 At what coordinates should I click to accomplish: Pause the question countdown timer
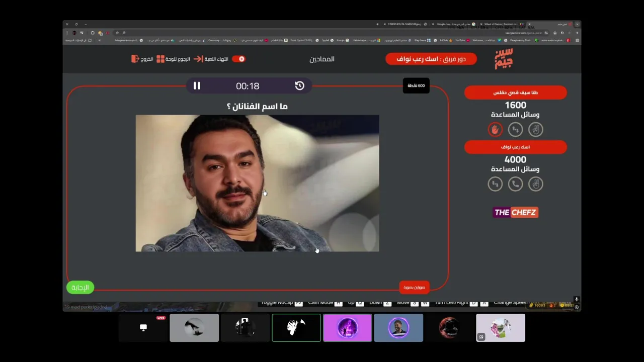point(197,86)
